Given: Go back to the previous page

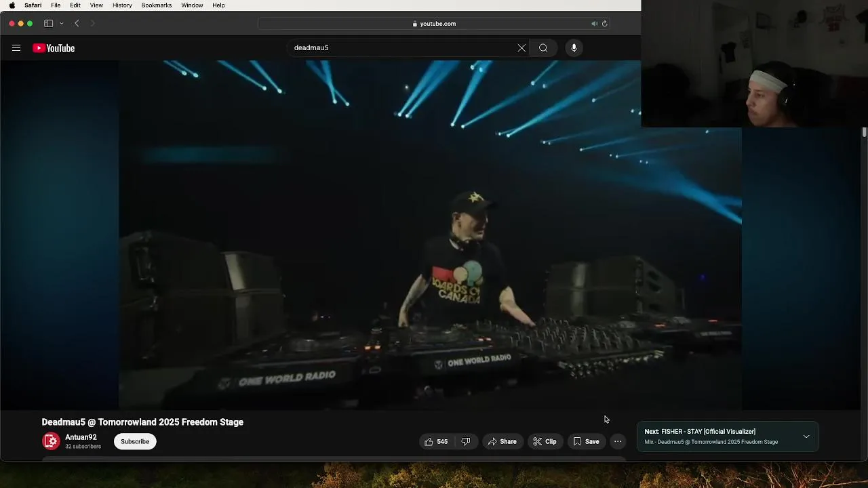Looking at the screenshot, I should pos(77,23).
